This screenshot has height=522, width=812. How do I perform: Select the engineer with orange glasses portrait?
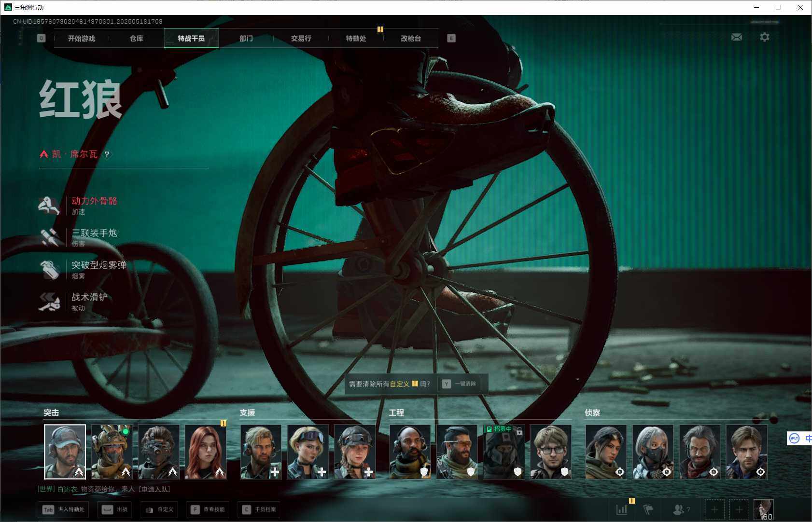pyautogui.click(x=457, y=452)
